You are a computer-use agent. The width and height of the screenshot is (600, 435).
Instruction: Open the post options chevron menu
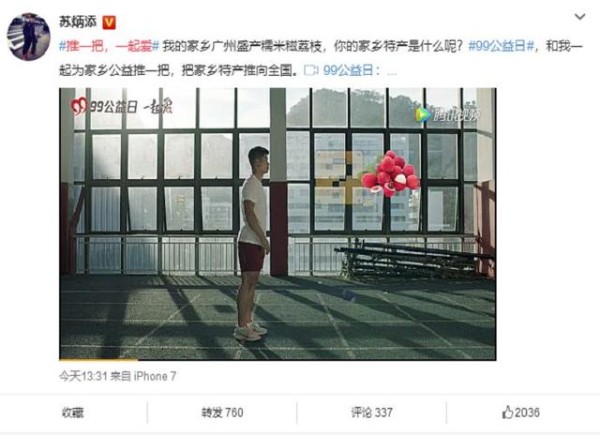[580, 17]
